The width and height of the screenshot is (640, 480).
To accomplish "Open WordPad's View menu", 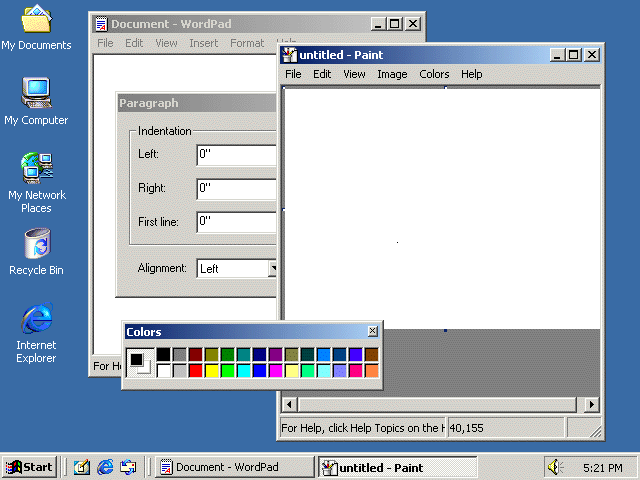I will coord(166,43).
